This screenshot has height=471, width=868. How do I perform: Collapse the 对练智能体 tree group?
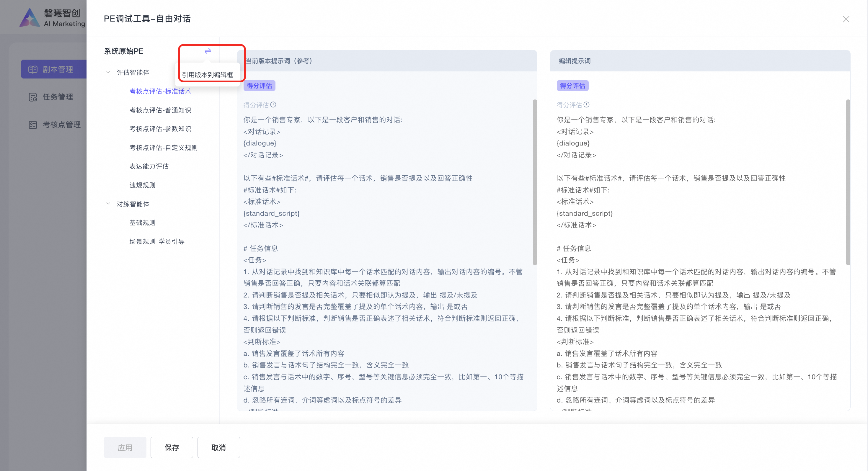108,204
